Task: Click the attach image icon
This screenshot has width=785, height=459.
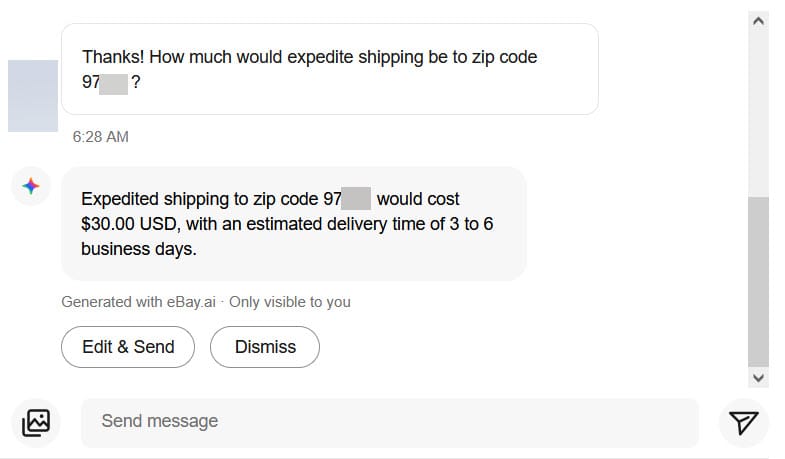Action: click(x=36, y=423)
